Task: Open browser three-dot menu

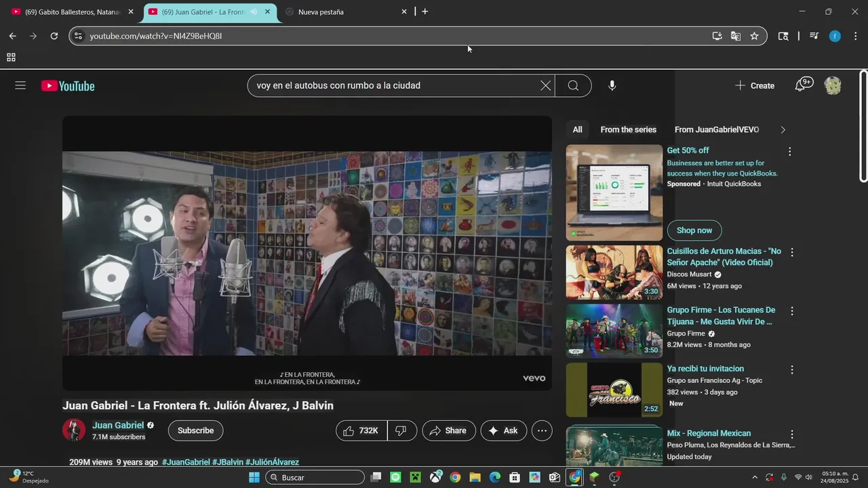Action: pos(855,36)
